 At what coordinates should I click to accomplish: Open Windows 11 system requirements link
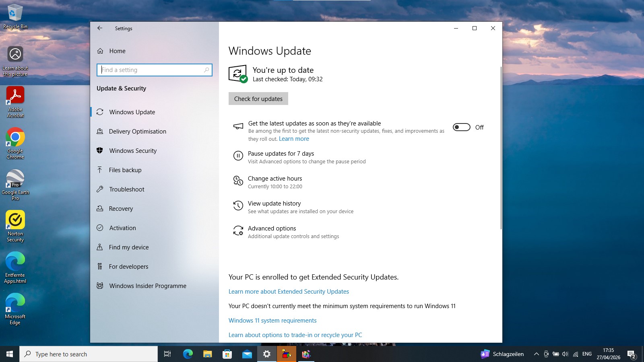click(x=272, y=321)
